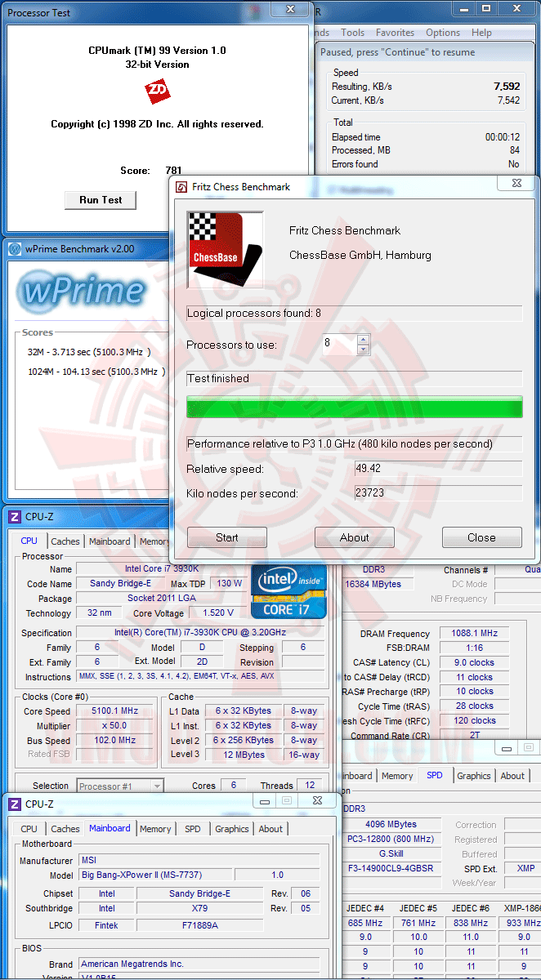Open the Tools menu in WinRAR
The width and height of the screenshot is (541, 980).
pyautogui.click(x=352, y=33)
